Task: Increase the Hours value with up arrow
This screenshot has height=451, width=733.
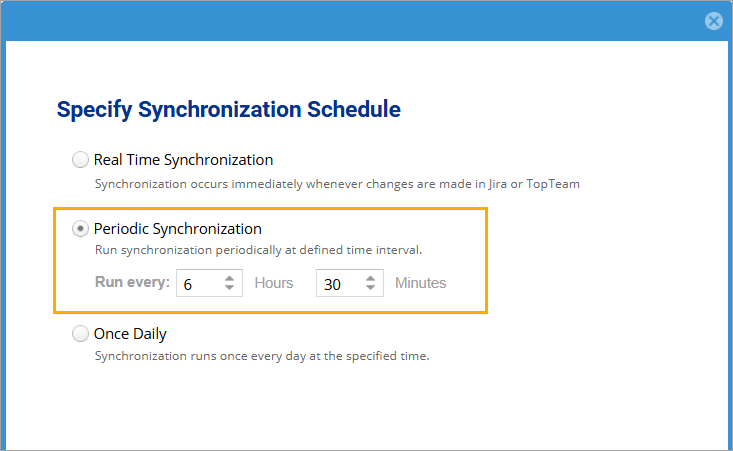Action: click(x=230, y=277)
